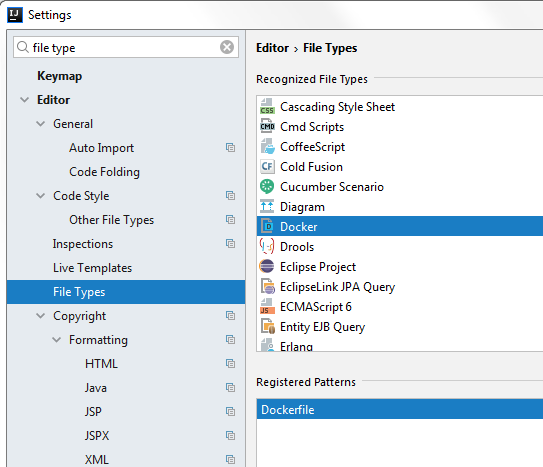Click the ECMAScript 6 JS icon
This screenshot has width=543, height=467.
click(x=267, y=306)
